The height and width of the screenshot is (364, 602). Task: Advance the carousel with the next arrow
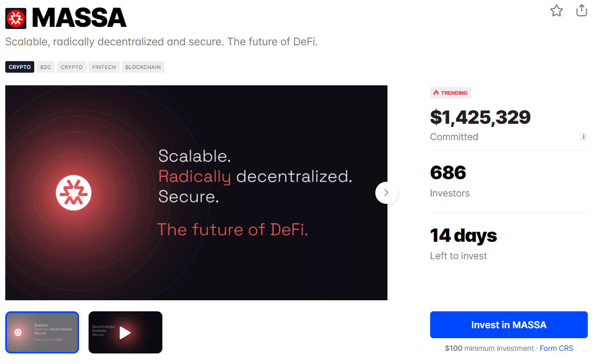386,193
